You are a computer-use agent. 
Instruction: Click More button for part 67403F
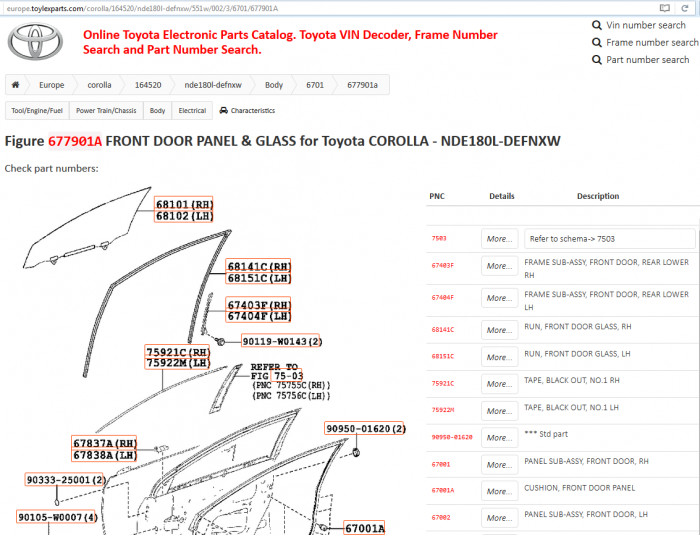498,267
